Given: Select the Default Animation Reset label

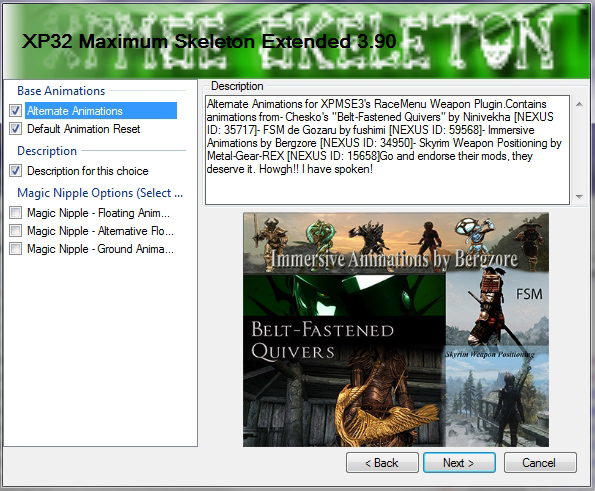Looking at the screenshot, I should (83, 129).
